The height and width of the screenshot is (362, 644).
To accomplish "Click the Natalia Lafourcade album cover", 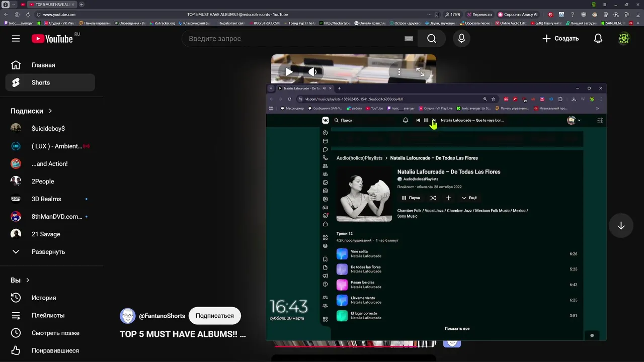I will [364, 194].
